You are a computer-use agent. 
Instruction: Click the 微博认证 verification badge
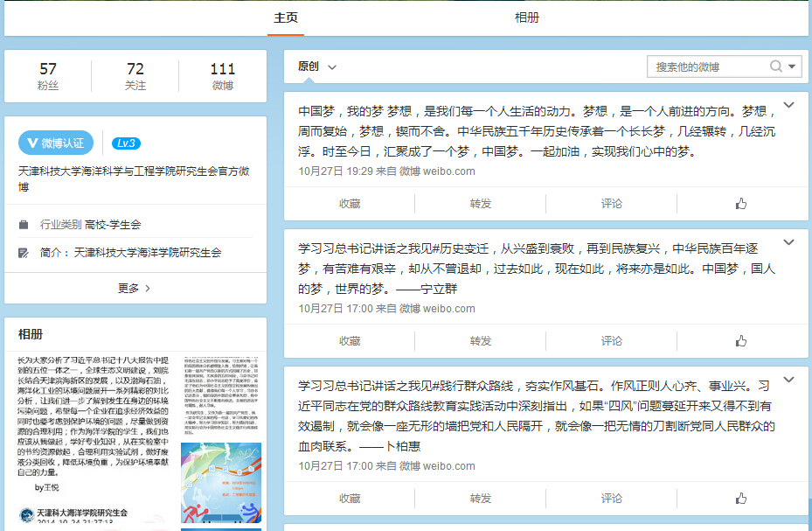56,143
